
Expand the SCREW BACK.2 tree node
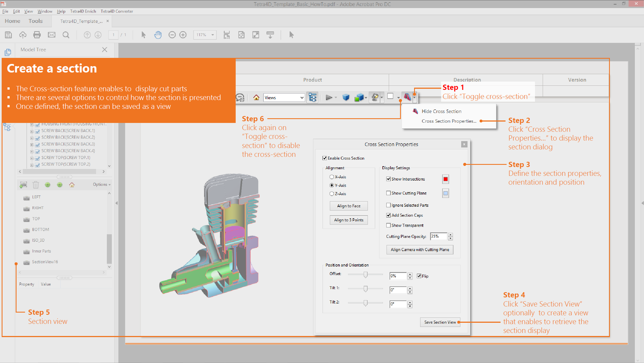[x=32, y=138]
